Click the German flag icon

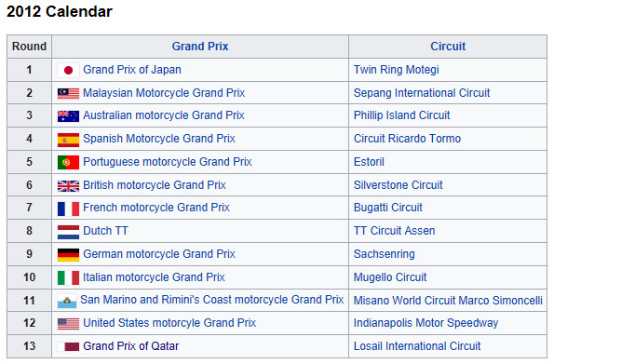[68, 255]
